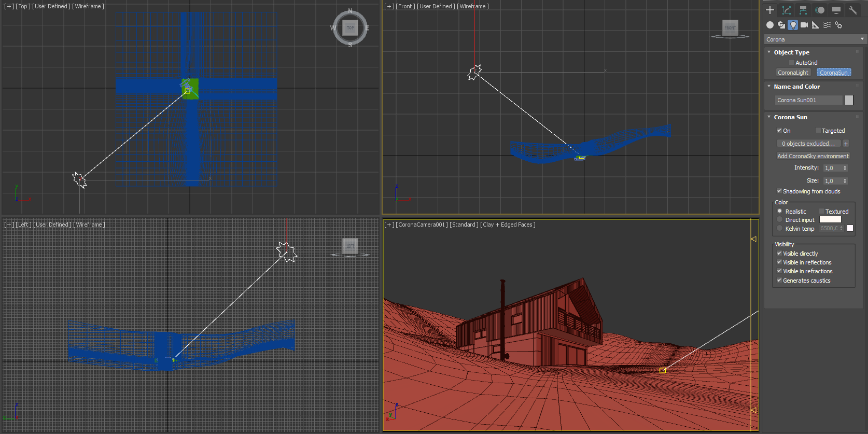
Task: Enable the Targeted checkbox
Action: 818,131
